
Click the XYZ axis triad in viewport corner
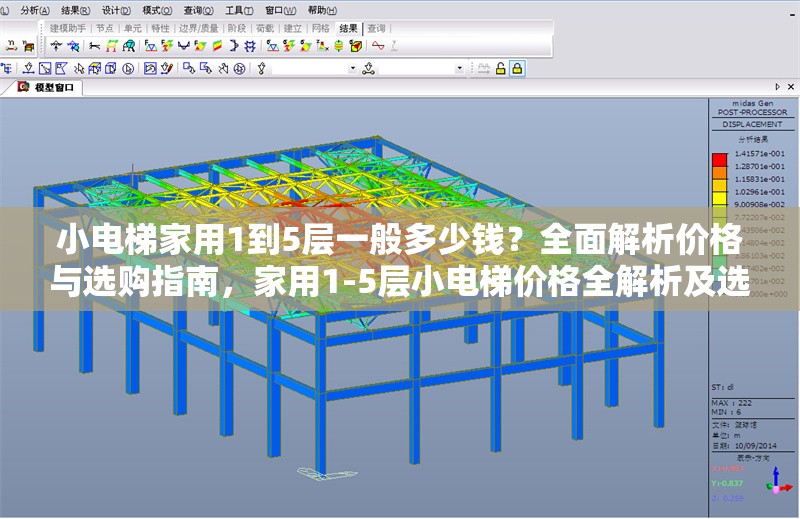(776, 484)
